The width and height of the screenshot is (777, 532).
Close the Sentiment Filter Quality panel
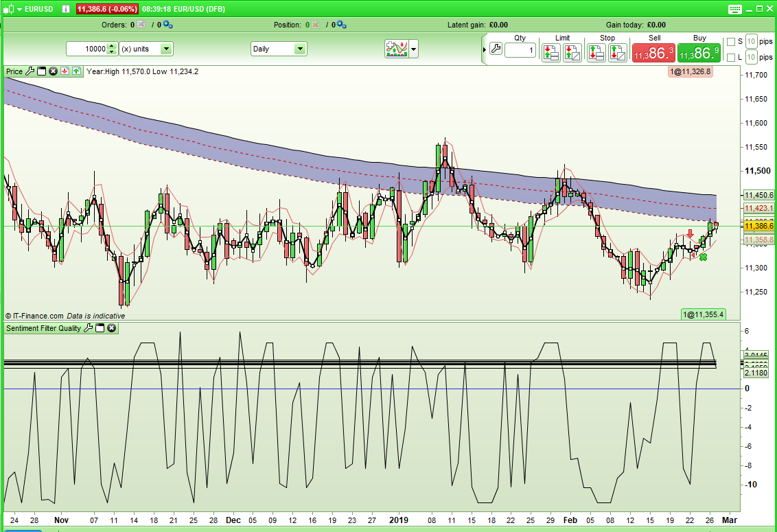click(111, 328)
